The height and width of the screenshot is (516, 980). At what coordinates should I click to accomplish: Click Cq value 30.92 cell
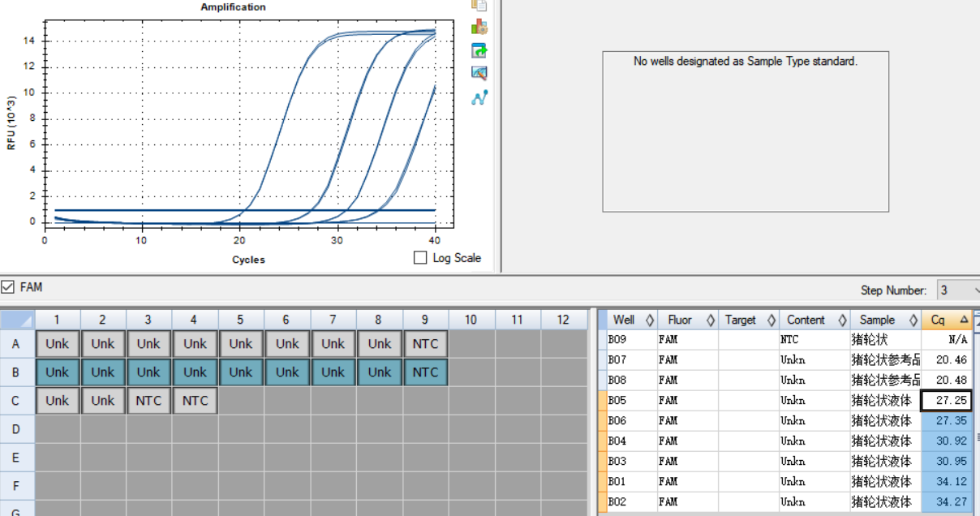(947, 441)
